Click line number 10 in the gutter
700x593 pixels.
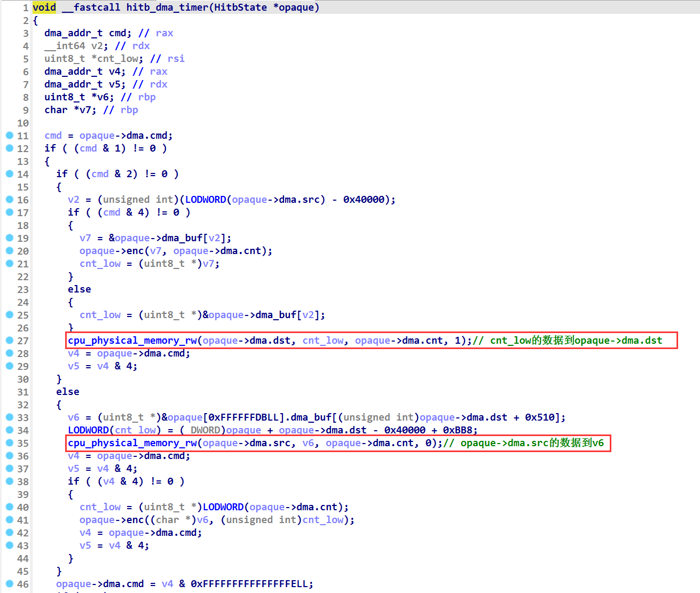point(22,123)
